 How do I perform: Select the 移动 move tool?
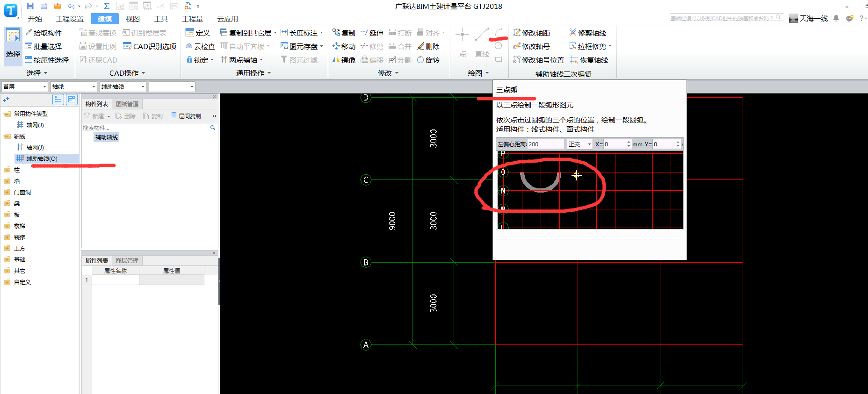point(344,46)
